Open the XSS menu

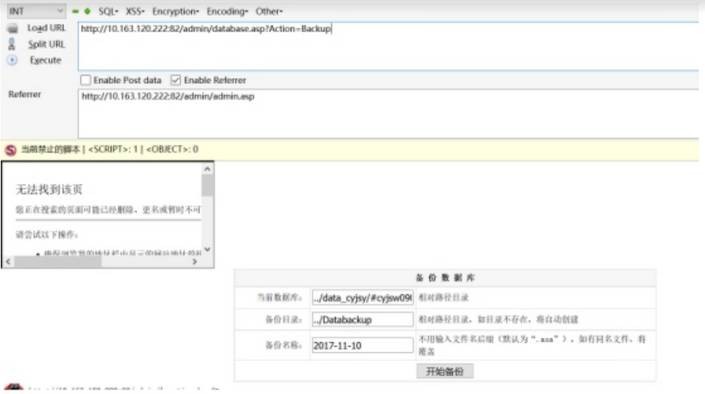pos(135,11)
